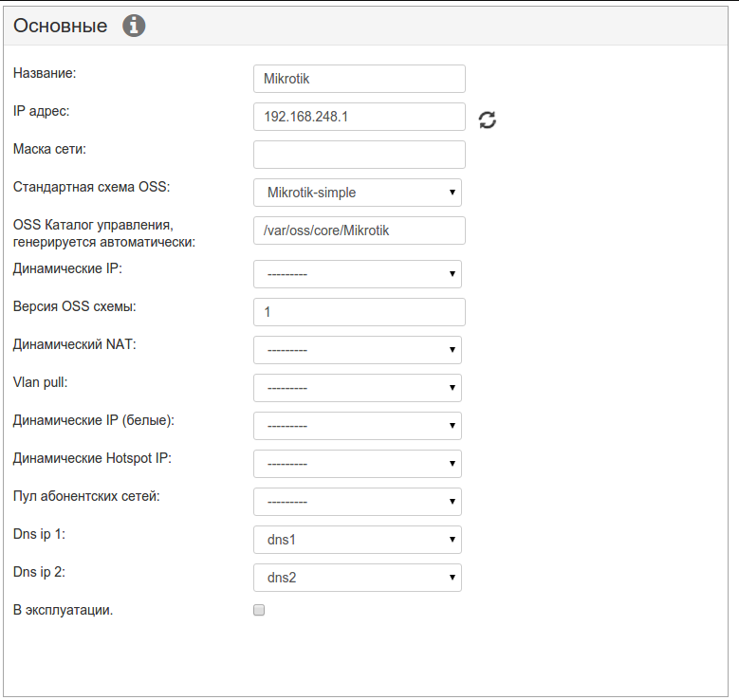739x700 pixels.
Task: Click the Динамические Hotspot IP: label
Action: coord(92,458)
